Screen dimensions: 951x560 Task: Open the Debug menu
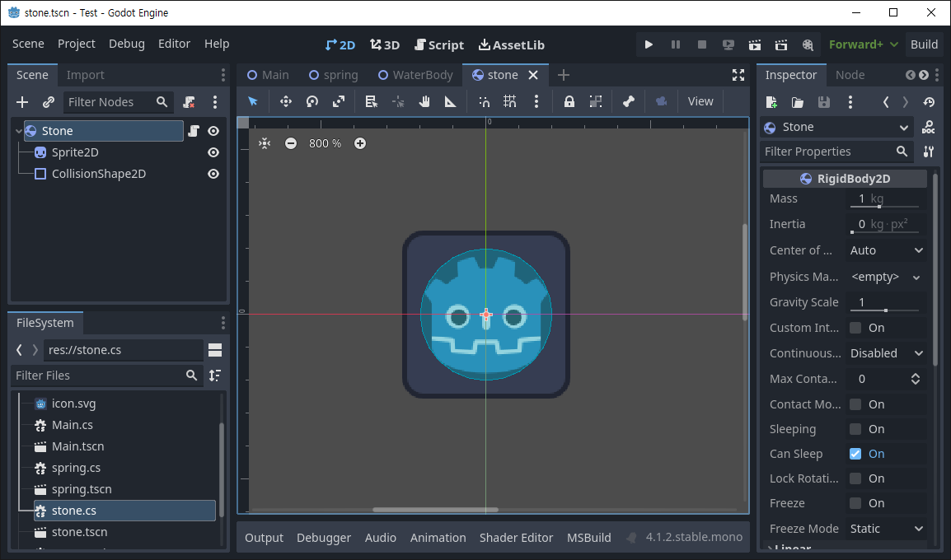[x=127, y=44]
